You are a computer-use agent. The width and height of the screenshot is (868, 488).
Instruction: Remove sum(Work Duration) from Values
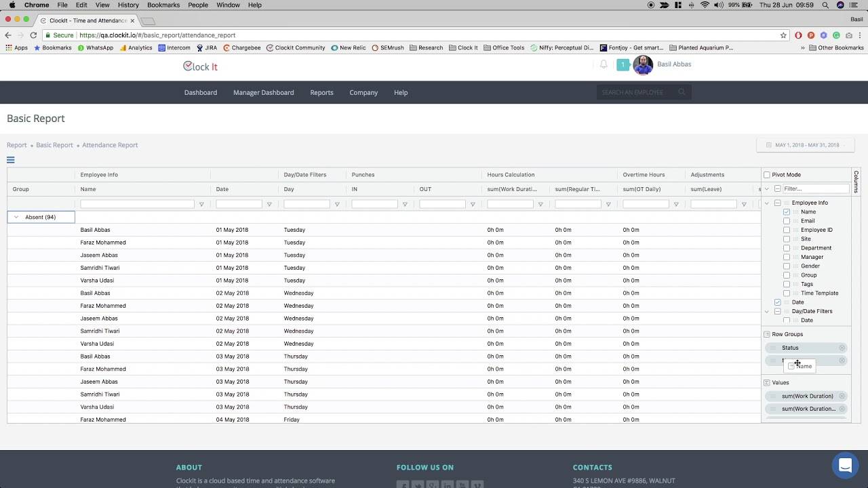(842, 396)
